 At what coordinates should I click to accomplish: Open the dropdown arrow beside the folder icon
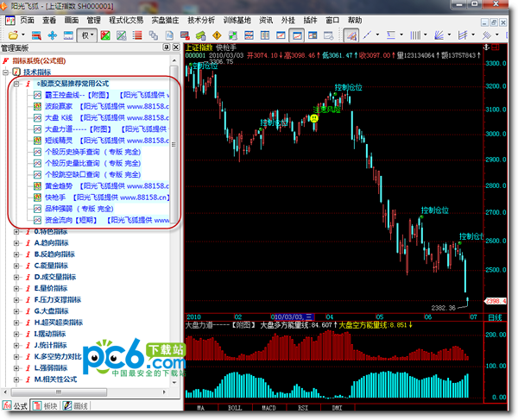point(23,34)
